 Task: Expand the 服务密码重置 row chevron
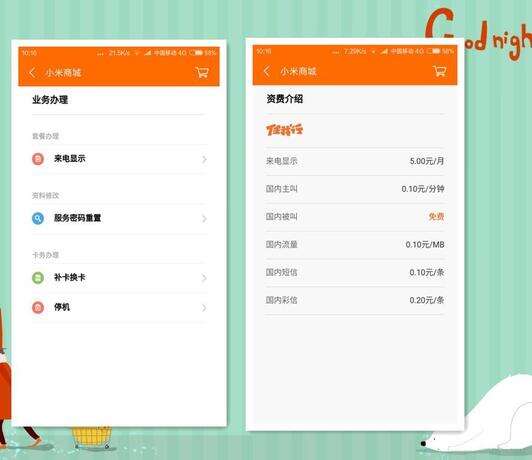coord(204,218)
